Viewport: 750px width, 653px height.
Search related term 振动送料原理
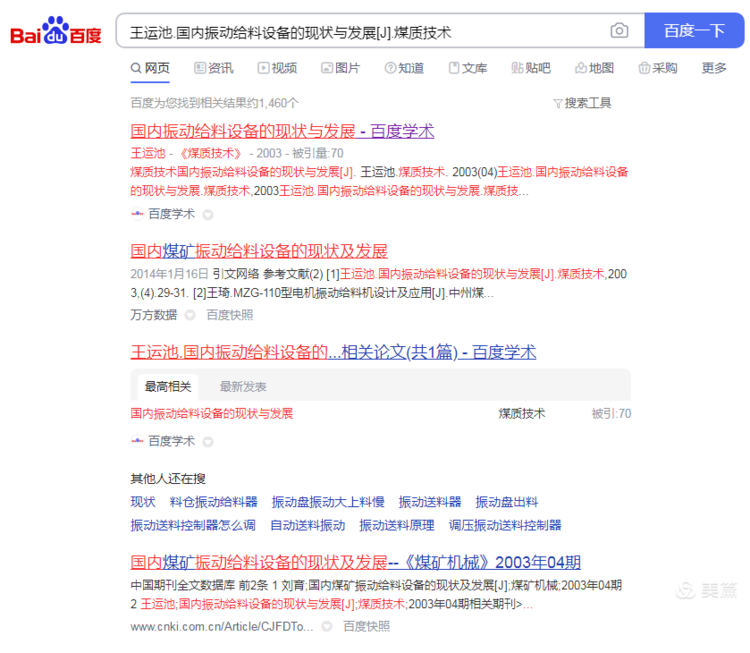pos(397,525)
